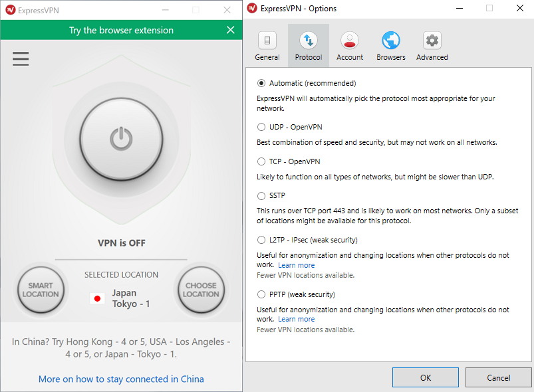Cancel the Options dialog
The width and height of the screenshot is (534, 392).
tap(498, 377)
